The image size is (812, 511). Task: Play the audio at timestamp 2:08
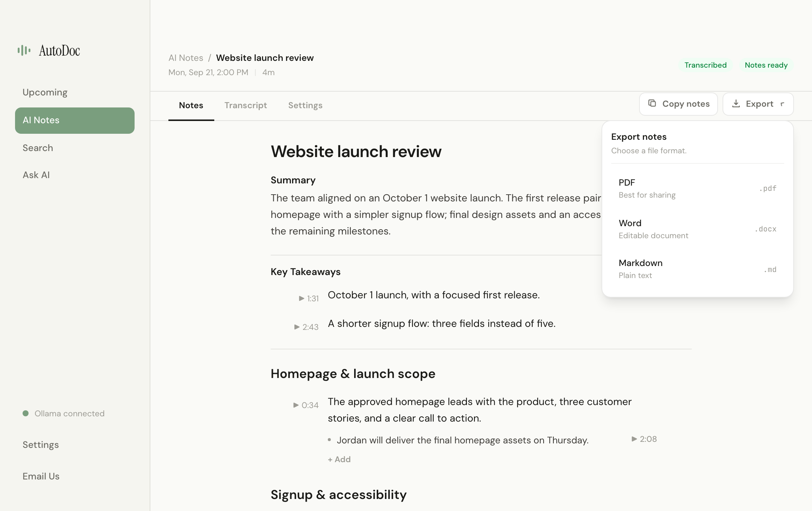[x=644, y=439]
